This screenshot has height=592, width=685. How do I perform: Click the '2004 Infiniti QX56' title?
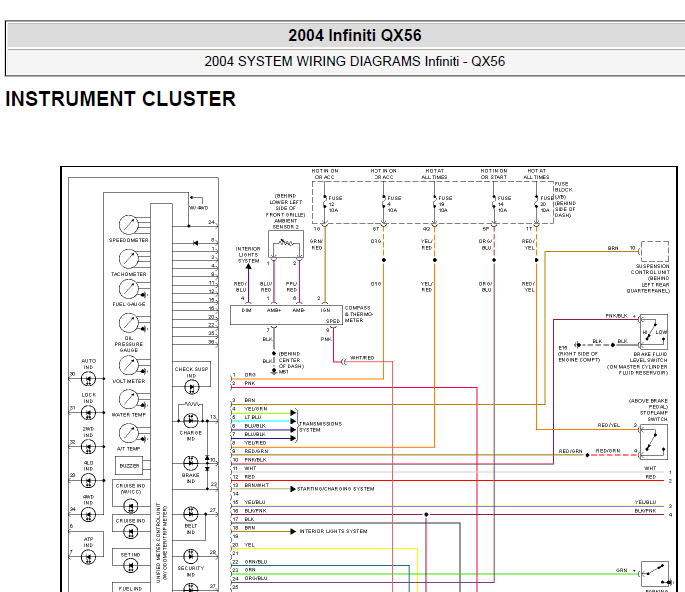(355, 35)
